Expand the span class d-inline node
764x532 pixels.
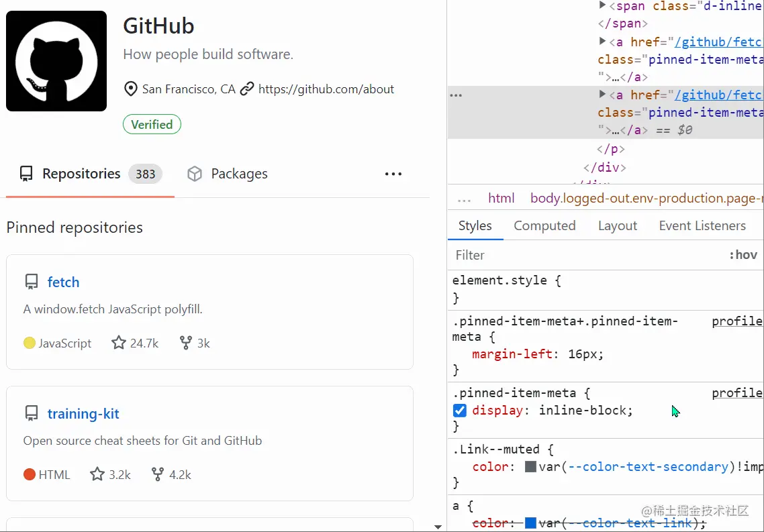[602, 5]
